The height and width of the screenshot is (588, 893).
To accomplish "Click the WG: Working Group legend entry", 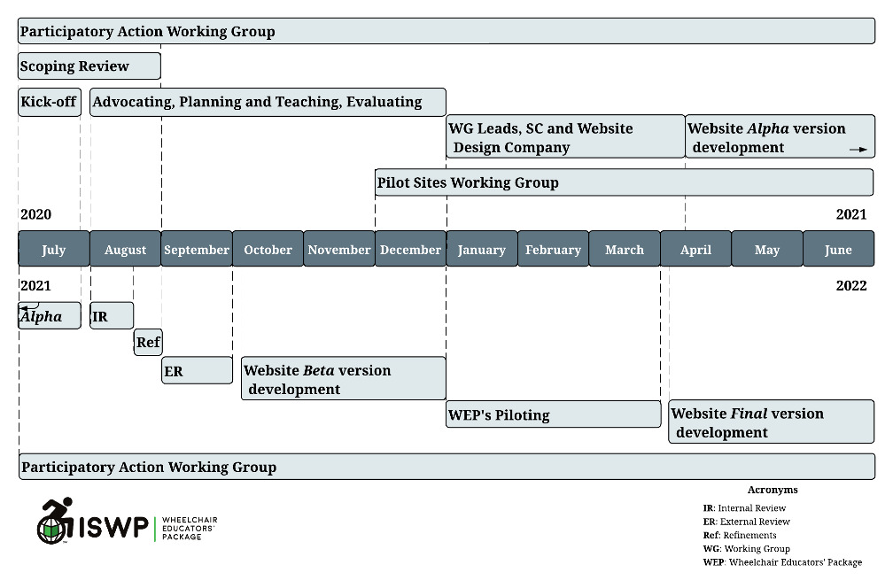I will pyautogui.click(x=747, y=549).
